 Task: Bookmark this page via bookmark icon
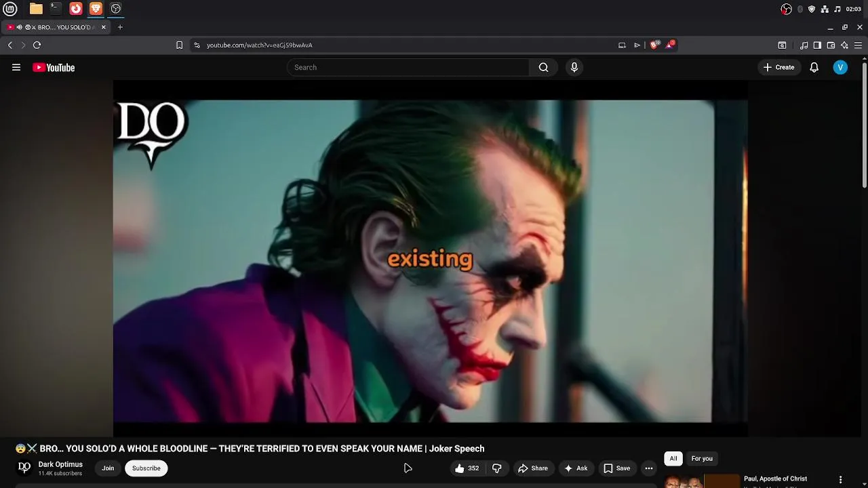coord(179,45)
